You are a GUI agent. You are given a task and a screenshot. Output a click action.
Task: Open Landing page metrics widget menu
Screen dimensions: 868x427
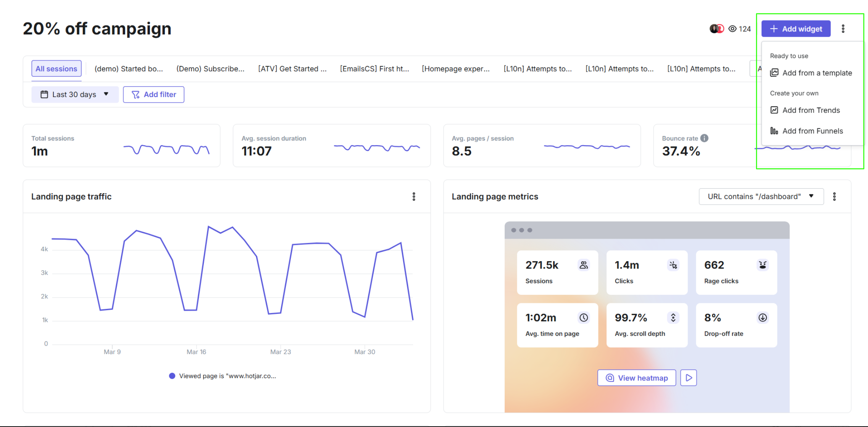click(x=834, y=197)
